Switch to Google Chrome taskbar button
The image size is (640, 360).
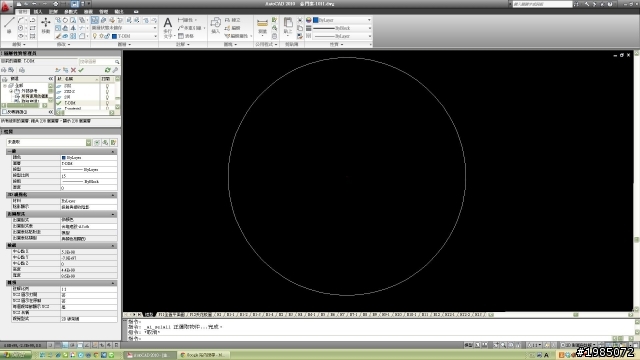[x=203, y=355]
